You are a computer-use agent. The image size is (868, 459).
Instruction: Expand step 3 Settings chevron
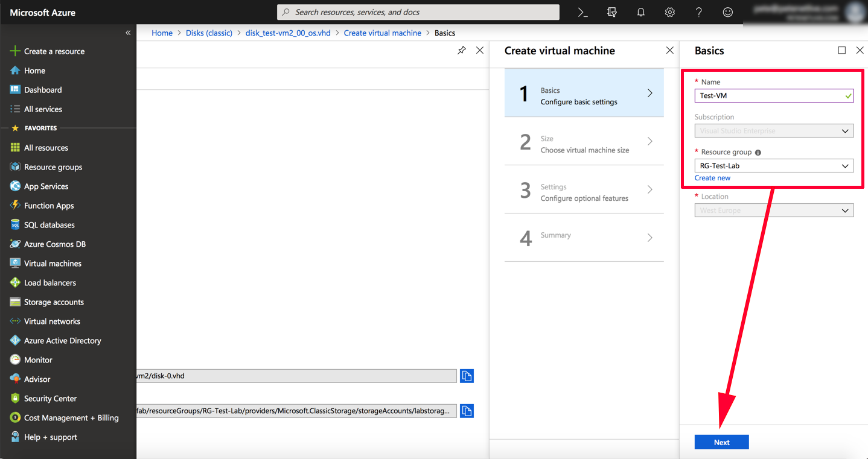[649, 189]
